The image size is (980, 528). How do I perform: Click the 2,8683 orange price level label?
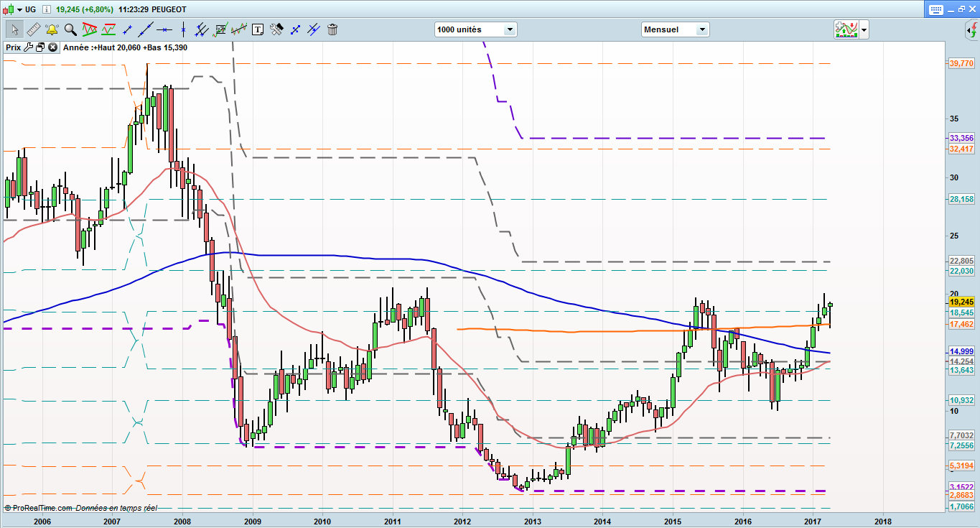pos(961,496)
